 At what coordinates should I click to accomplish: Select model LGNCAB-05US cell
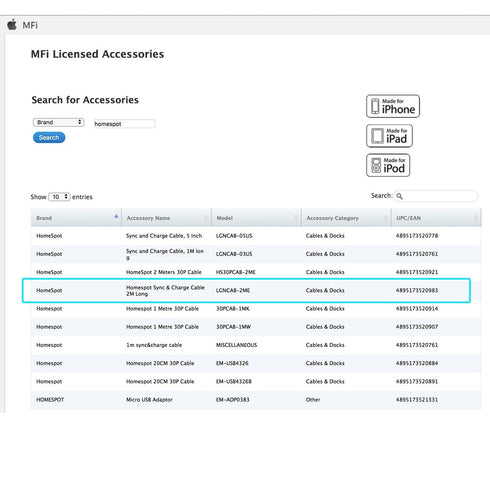[234, 236]
